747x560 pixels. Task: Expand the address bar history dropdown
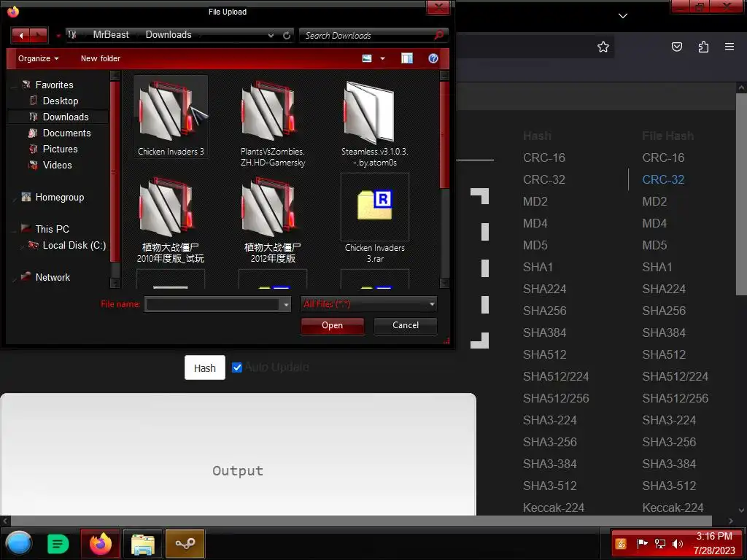(x=271, y=35)
